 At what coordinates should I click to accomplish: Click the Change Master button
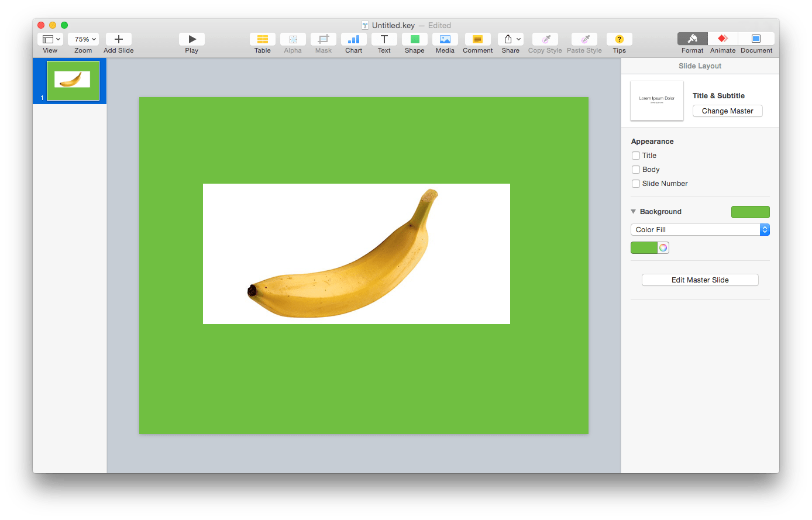727,111
